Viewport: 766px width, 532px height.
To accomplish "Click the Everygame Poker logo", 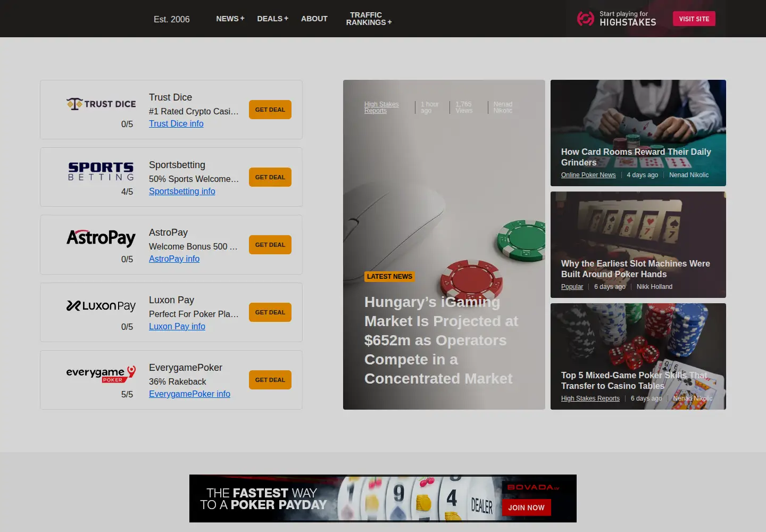I will (101, 374).
